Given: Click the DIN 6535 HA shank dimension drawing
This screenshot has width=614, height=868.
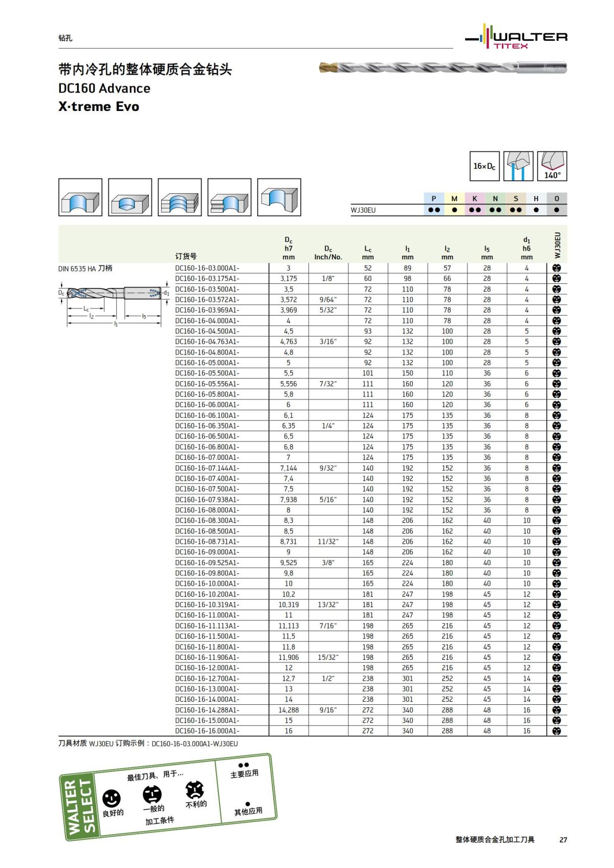Looking at the screenshot, I should click(114, 304).
